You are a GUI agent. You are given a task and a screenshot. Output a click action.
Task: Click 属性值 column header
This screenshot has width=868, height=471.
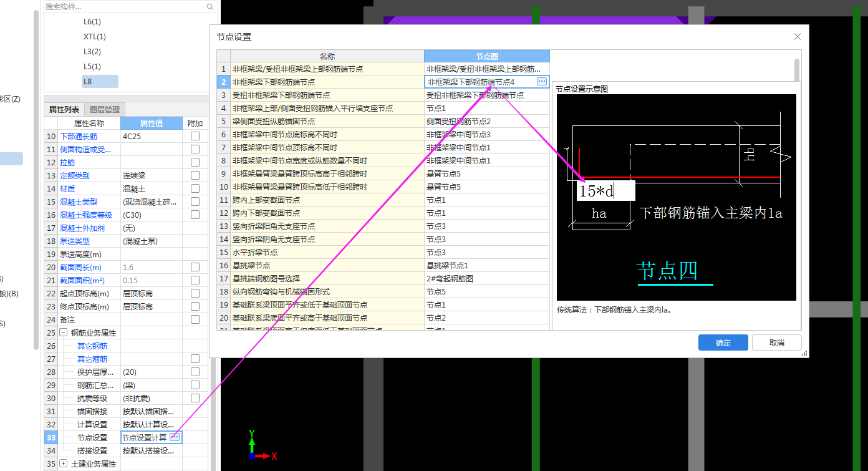[x=152, y=123]
